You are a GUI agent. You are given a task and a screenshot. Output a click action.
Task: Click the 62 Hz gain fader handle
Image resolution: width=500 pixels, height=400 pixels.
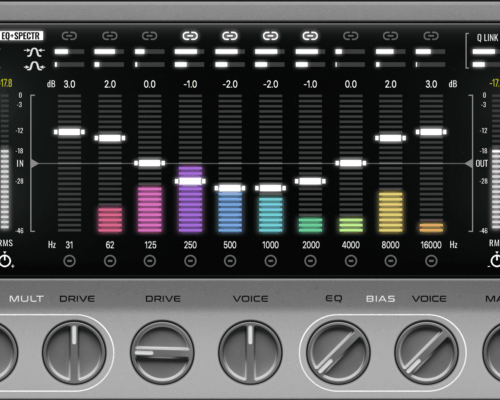click(110, 138)
